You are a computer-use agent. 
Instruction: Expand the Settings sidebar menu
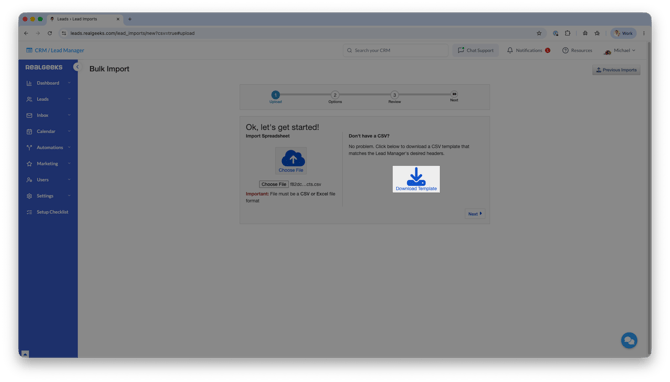click(x=48, y=196)
